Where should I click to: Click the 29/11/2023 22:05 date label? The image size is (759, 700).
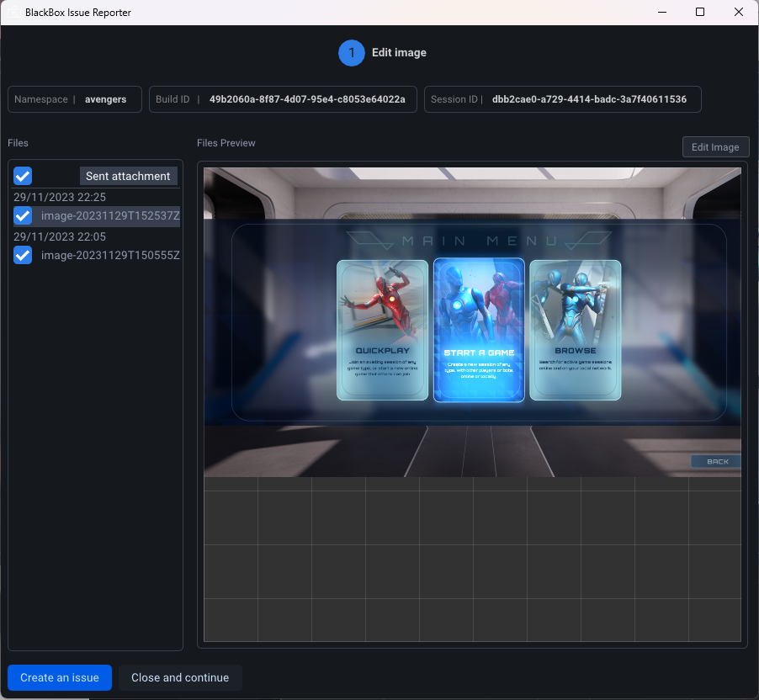coord(60,236)
